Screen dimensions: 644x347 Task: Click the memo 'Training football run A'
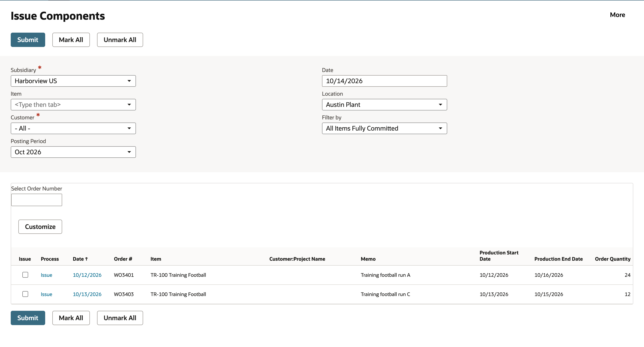click(x=386, y=275)
